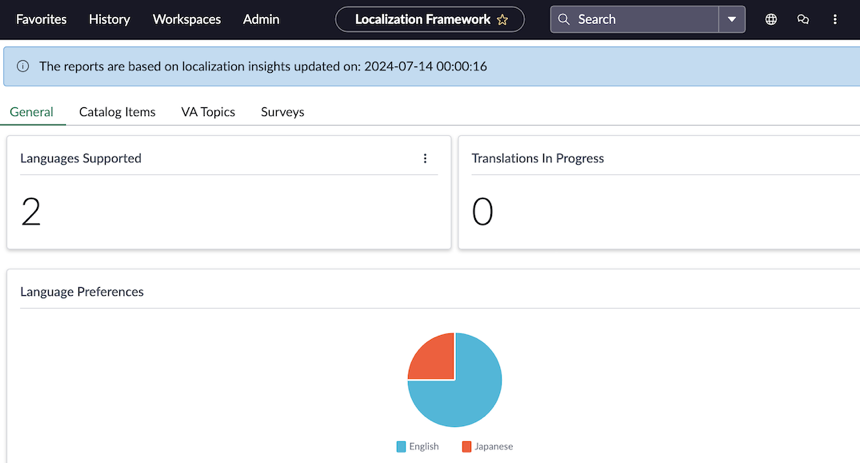Open the header's vertical dots menu
The width and height of the screenshot is (860, 463).
tap(835, 19)
